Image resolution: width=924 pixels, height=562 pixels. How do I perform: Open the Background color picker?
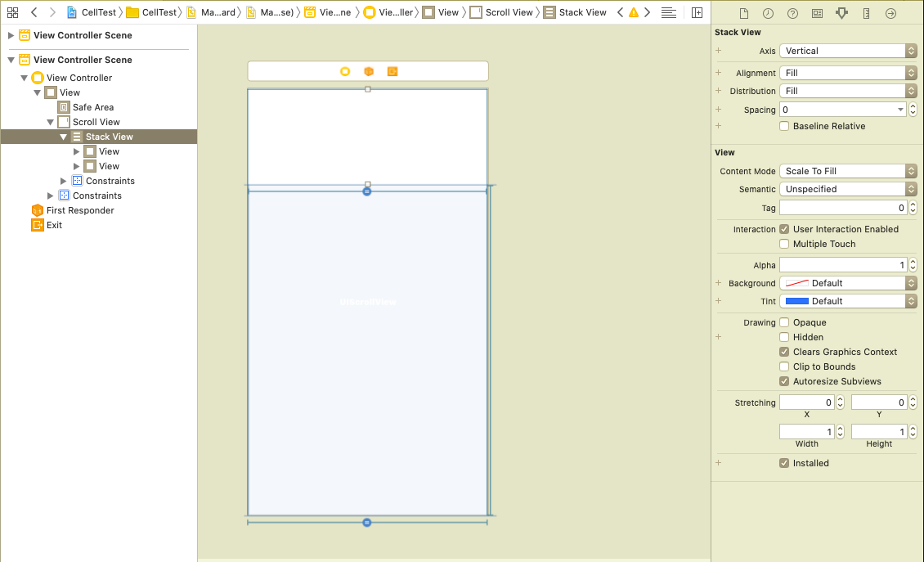point(848,284)
